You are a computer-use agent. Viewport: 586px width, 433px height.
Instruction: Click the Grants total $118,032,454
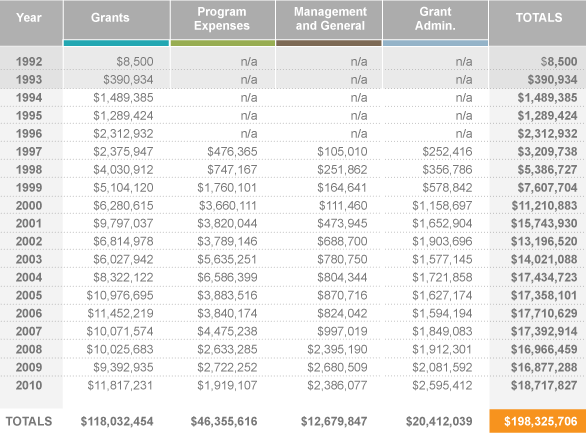click(117, 421)
